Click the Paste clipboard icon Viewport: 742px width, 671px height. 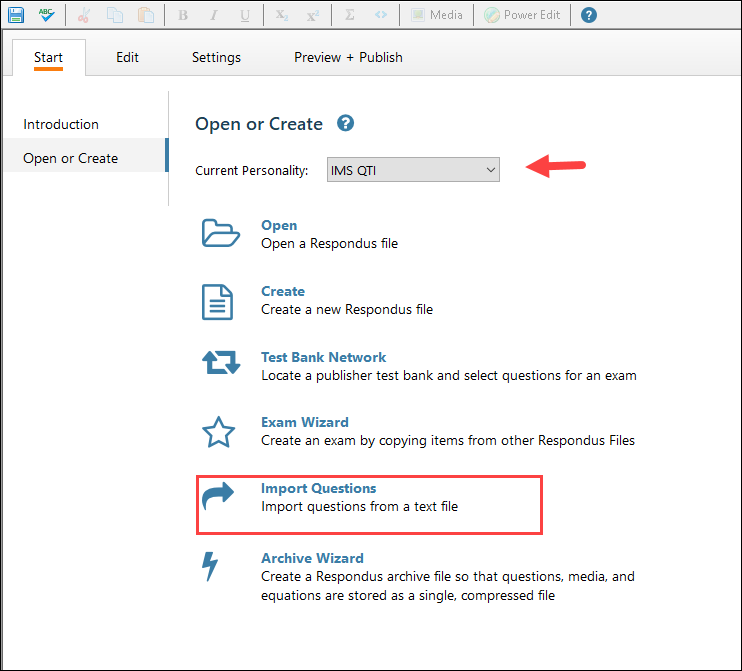coord(146,15)
